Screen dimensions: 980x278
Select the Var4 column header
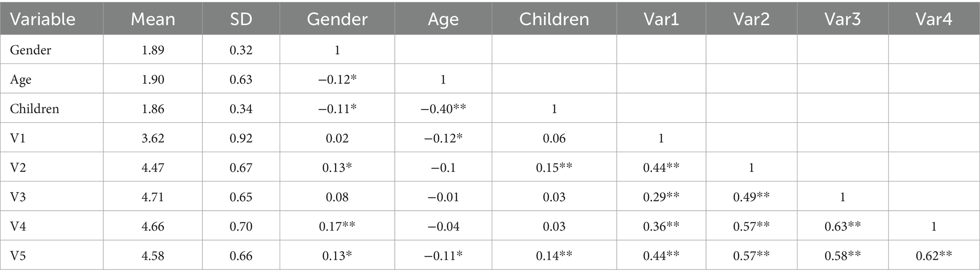coord(934,19)
